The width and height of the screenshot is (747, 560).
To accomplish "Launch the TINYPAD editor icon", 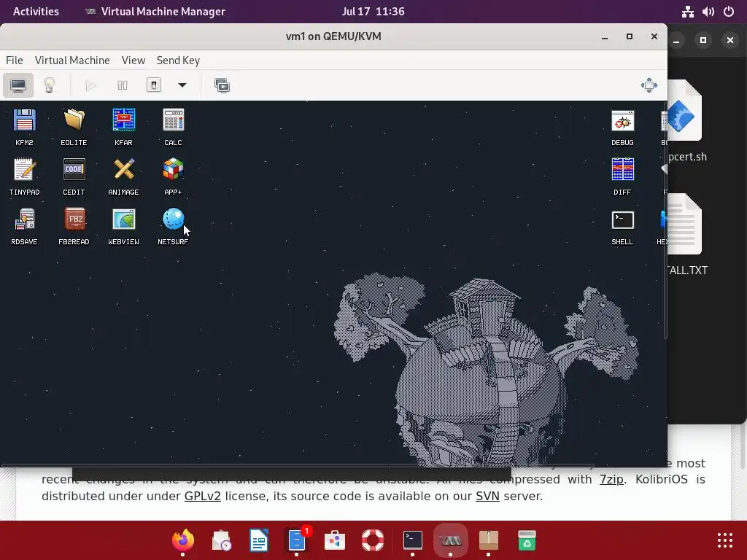I will point(24,176).
